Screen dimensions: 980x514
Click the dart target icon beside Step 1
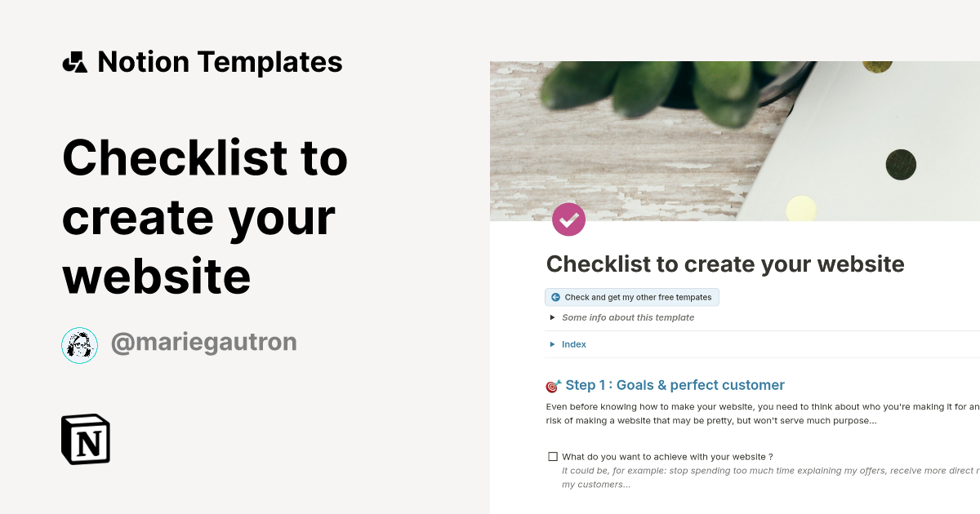pyautogui.click(x=552, y=384)
